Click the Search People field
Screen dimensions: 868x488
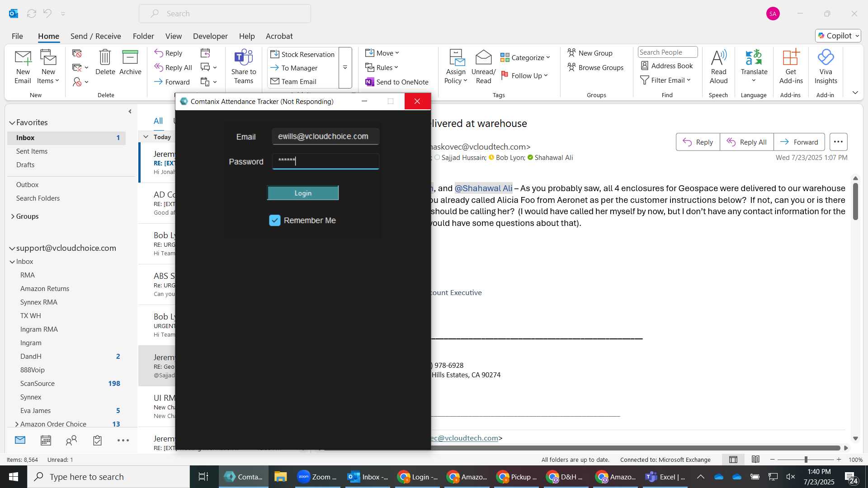tap(668, 52)
